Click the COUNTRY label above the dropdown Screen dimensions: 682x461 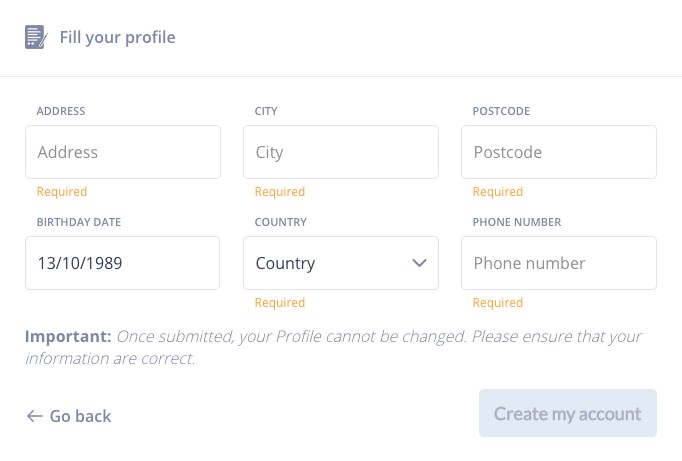(x=281, y=222)
